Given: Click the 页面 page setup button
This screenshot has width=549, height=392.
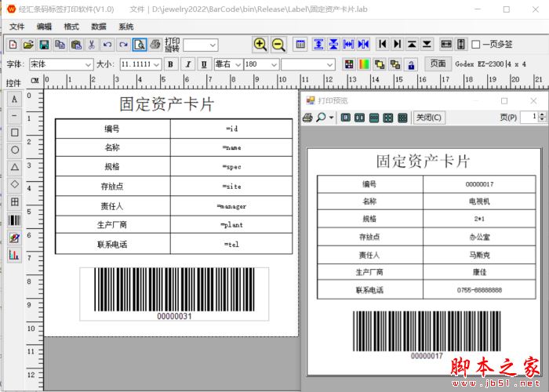Looking at the screenshot, I should click(438, 64).
